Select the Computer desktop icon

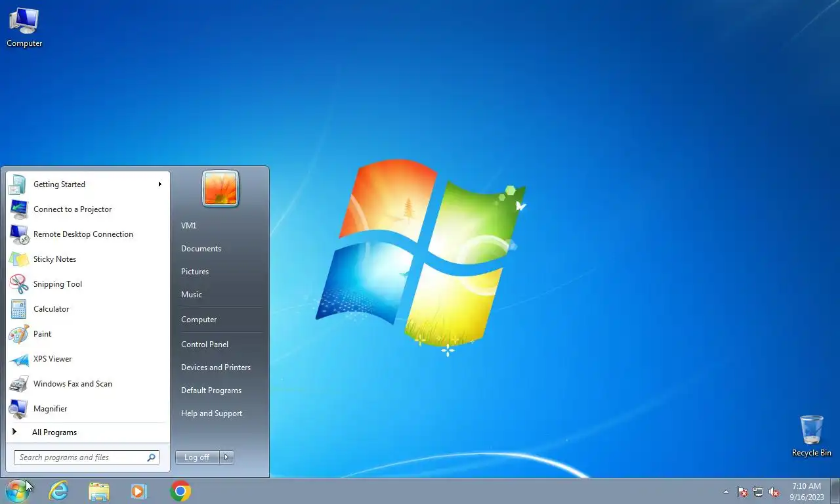coord(24,28)
